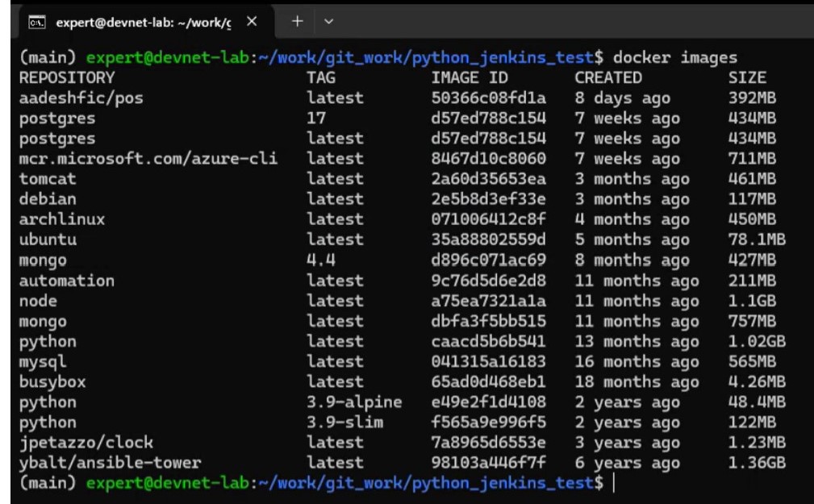Click the ybalt/ansible-tower repository row
Image resolution: width=814 pixels, height=504 pixels.
point(110,463)
